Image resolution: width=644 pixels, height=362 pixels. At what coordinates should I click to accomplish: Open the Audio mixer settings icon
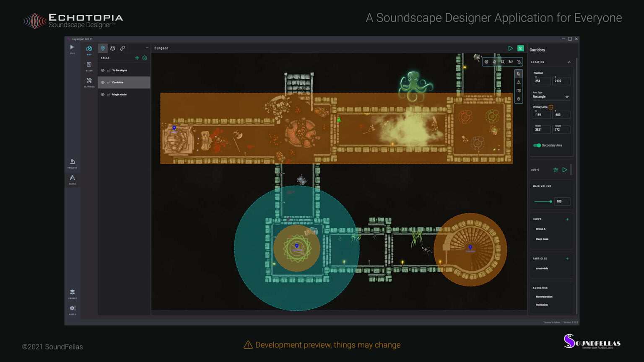click(556, 170)
